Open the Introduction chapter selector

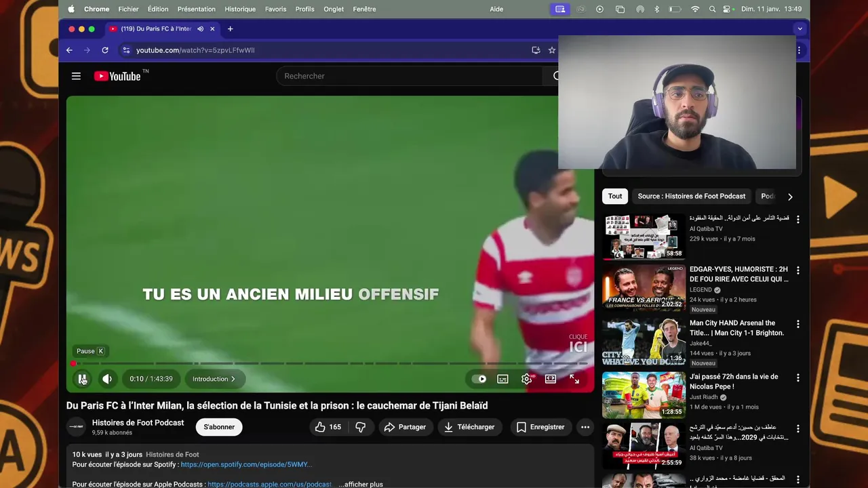[214, 379]
